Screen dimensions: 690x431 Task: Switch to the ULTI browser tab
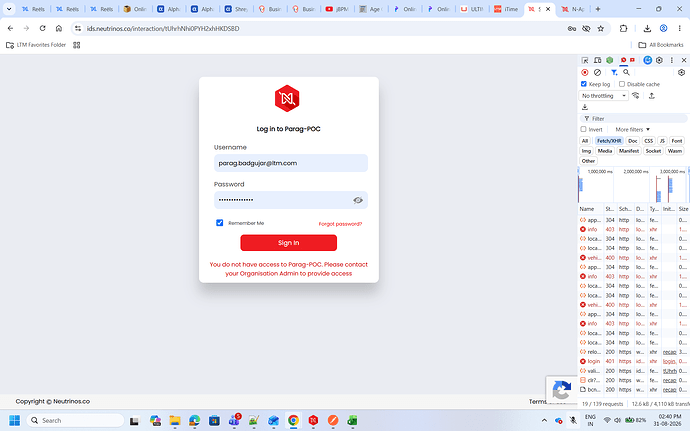[473, 9]
